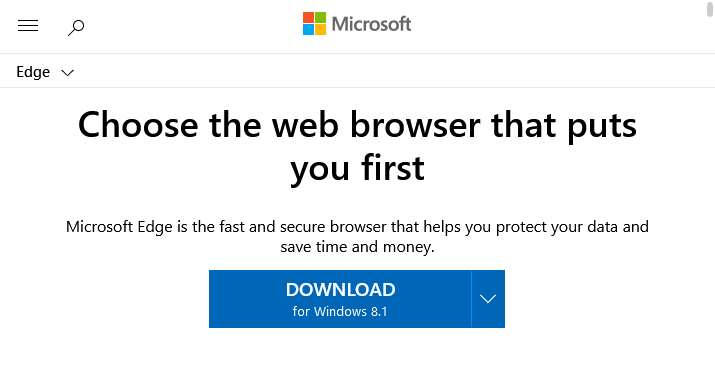This screenshot has height=388, width=715.
Task: Expand the chevron next to Edge
Action: pos(67,72)
